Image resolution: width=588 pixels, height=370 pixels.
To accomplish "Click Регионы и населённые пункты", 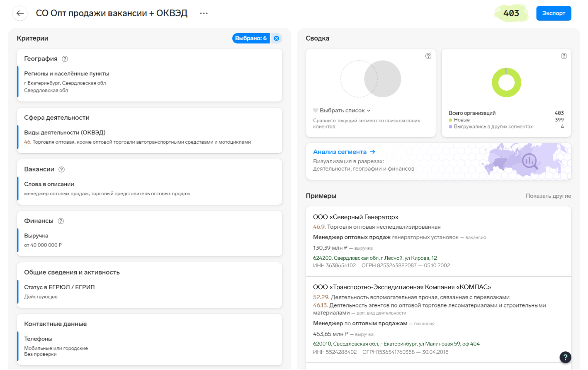I will pos(67,74).
